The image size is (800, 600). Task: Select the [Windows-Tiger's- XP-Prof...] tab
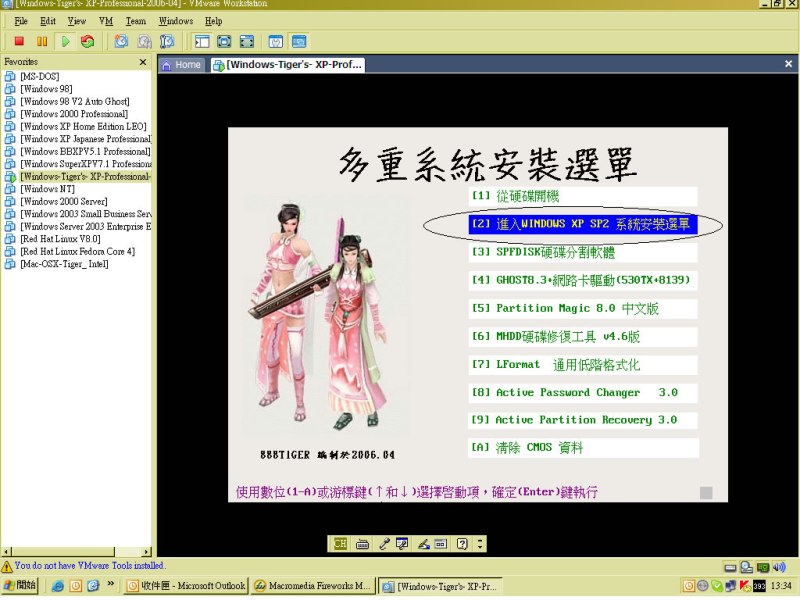point(288,65)
